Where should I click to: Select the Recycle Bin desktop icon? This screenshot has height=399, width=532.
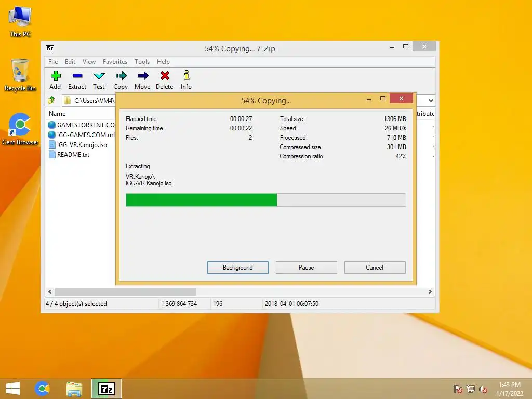click(x=20, y=75)
